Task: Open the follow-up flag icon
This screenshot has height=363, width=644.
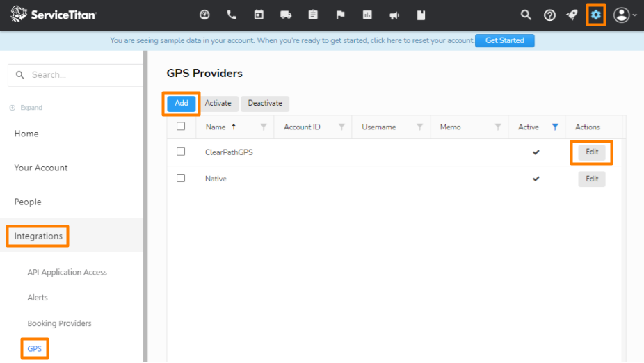Action: (x=340, y=15)
